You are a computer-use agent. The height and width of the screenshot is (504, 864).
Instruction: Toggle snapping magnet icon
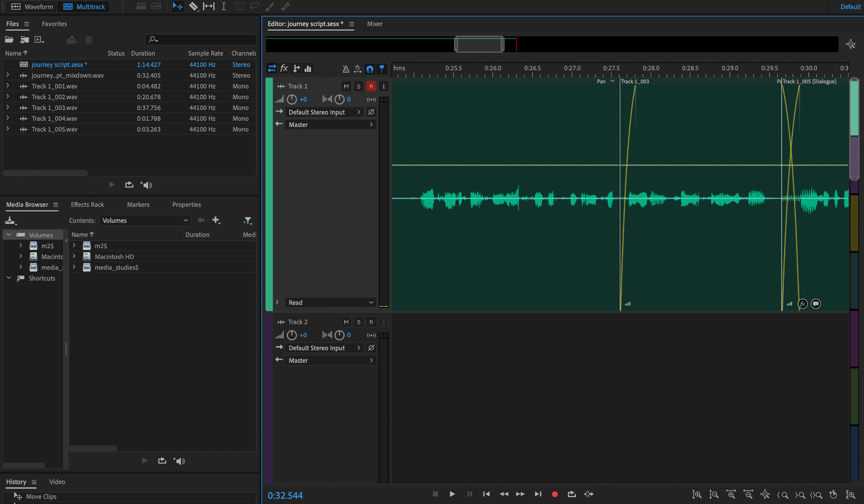click(x=369, y=69)
